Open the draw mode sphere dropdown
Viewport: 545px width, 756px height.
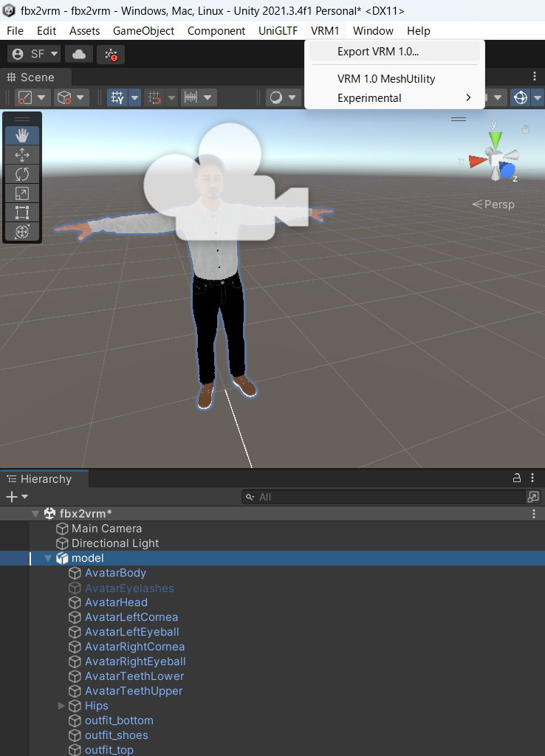pos(292,98)
